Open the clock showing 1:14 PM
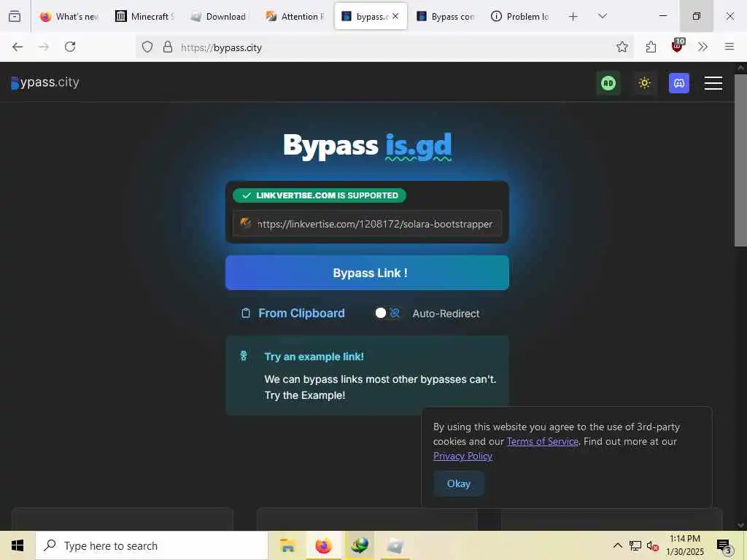Viewport: 747px width, 560px height. pyautogui.click(x=684, y=545)
